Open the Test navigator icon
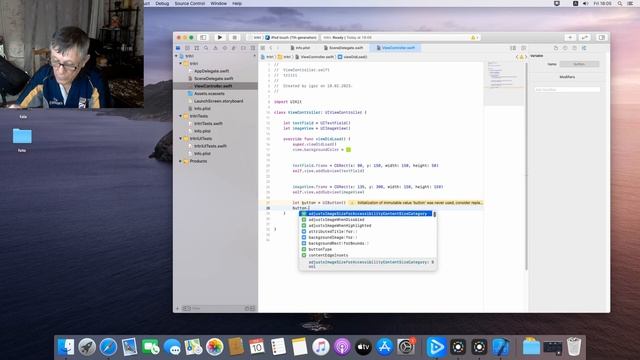The width and height of the screenshot is (640, 360). click(225, 48)
